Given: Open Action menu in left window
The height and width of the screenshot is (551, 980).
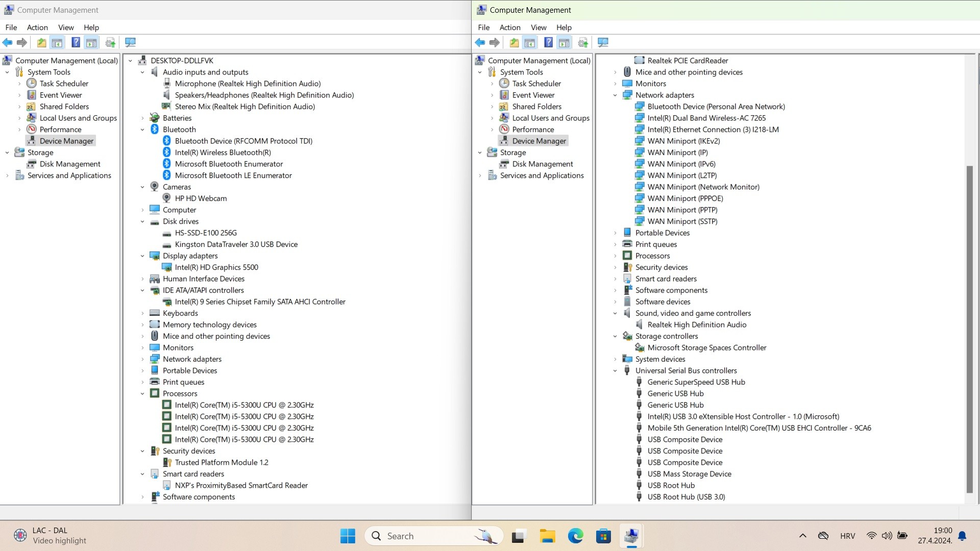Looking at the screenshot, I should click(x=37, y=28).
